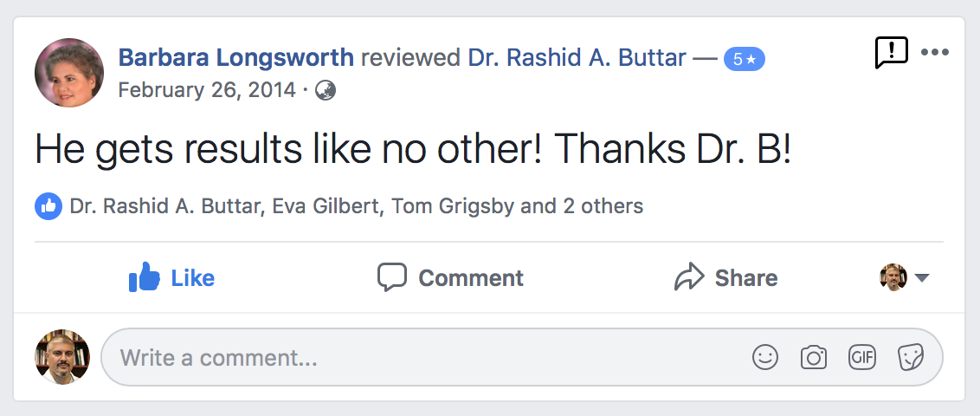The width and height of the screenshot is (980, 416).
Task: Expand the commenting-as profile dropdown arrow
Action: 922,277
